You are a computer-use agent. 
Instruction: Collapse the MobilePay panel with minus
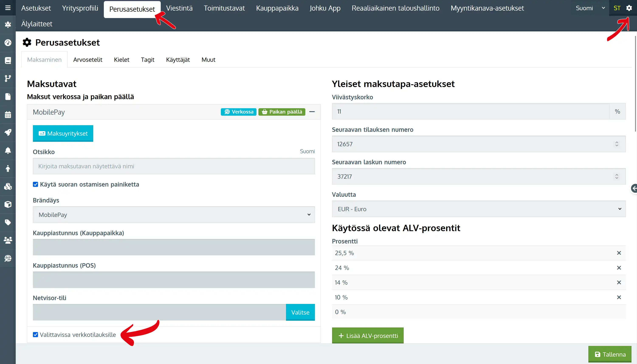pos(312,112)
